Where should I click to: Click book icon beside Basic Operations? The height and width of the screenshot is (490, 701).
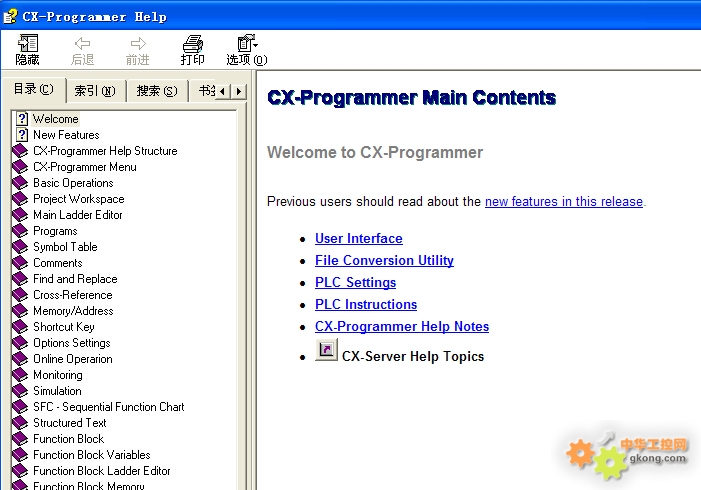[20, 183]
